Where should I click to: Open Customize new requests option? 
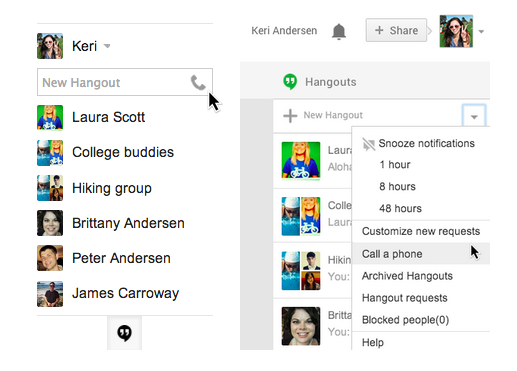[421, 231]
